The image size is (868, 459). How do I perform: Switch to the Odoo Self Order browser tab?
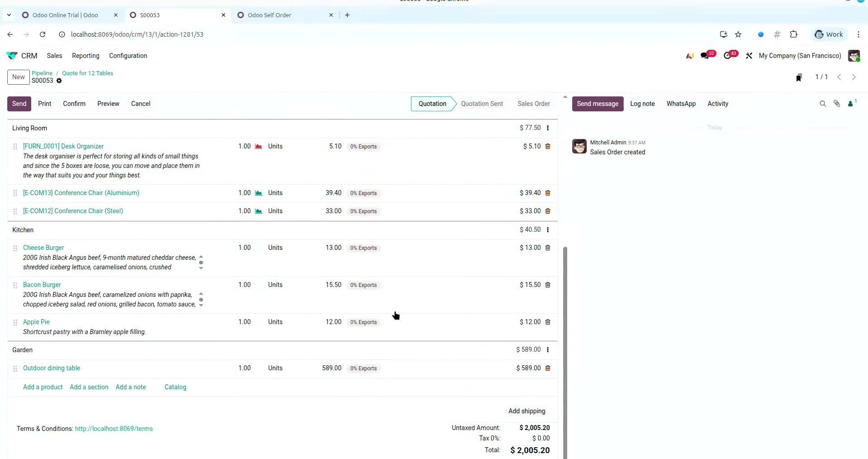(270, 15)
